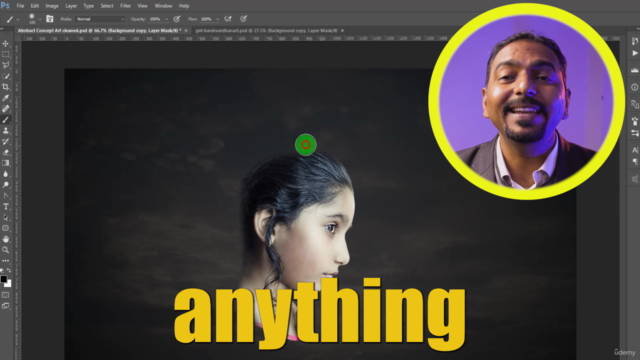Image resolution: width=640 pixels, height=360 pixels.
Task: Expand the Opacity slider arrow
Action: click(x=166, y=19)
